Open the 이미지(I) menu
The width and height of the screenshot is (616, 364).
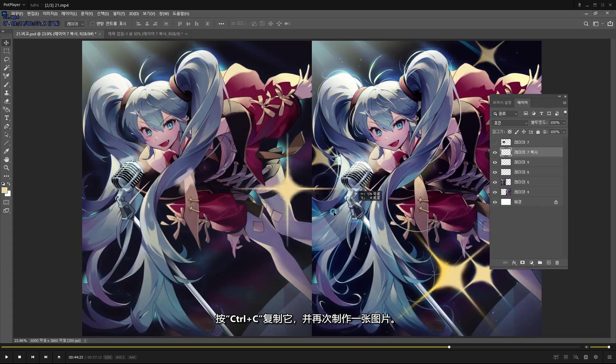coord(50,13)
